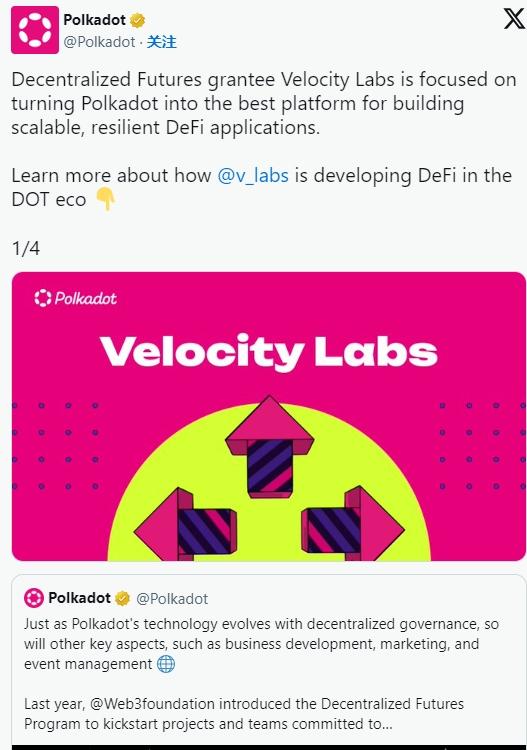The width and height of the screenshot is (527, 750).
Task: Click the gold verified badge beside Polkadot
Action: pos(138,21)
